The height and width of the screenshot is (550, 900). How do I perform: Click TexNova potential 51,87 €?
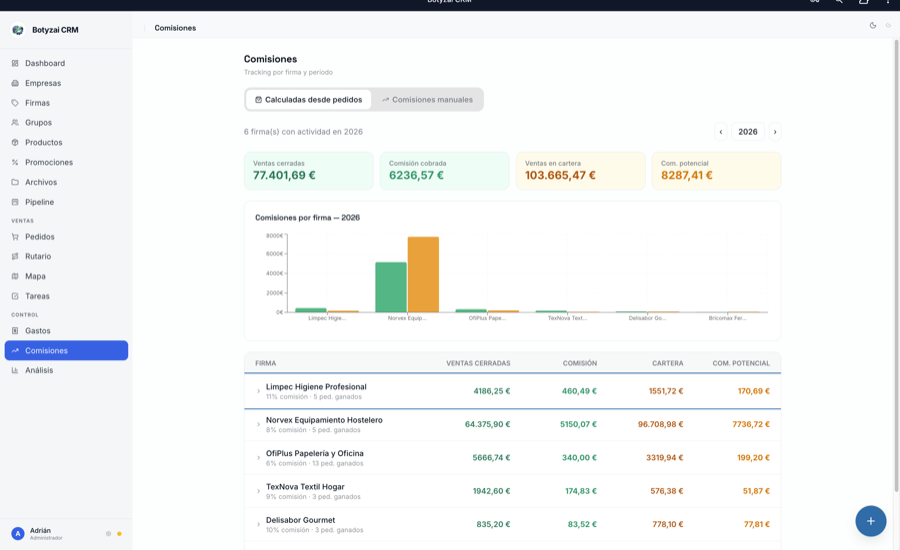click(x=756, y=491)
